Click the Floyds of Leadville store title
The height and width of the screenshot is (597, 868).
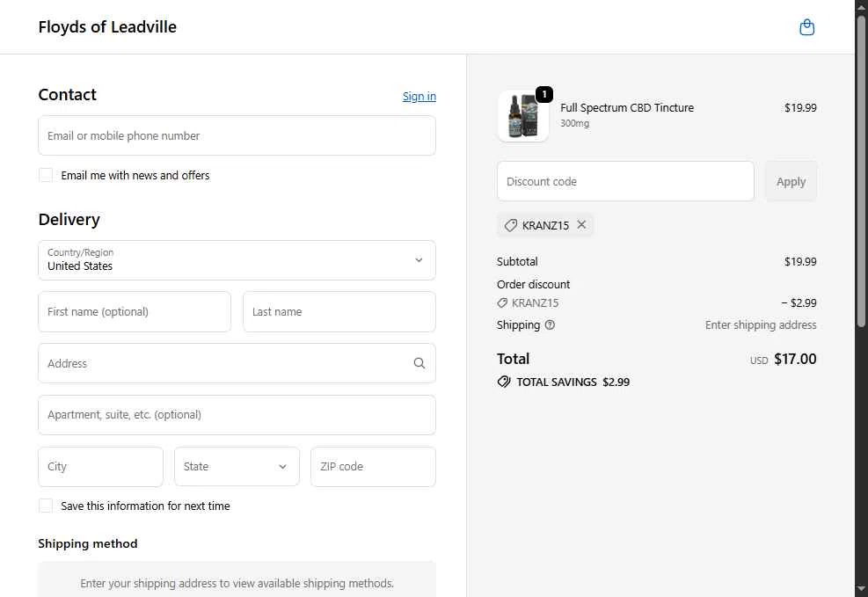coord(107,27)
